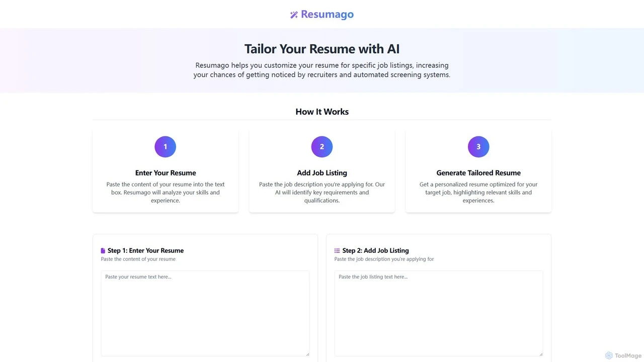Click the resume textarea resize handle
The width and height of the screenshot is (644, 362).
point(307,354)
